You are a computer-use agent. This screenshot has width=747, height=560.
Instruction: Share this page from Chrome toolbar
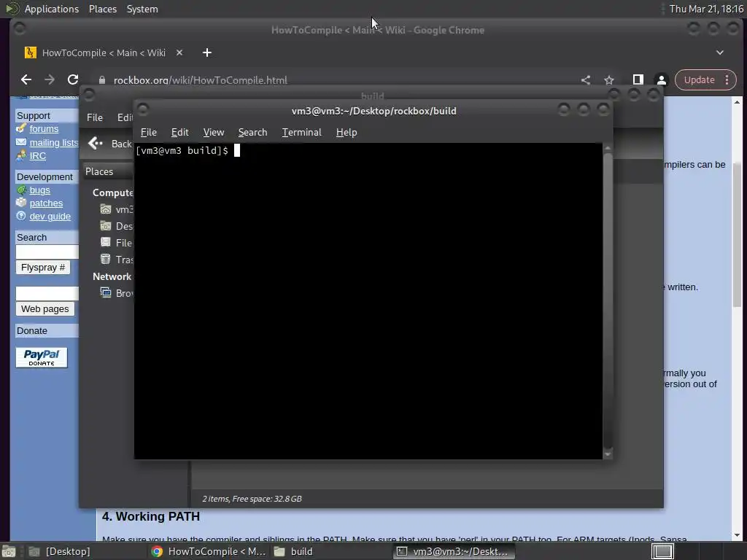(586, 80)
